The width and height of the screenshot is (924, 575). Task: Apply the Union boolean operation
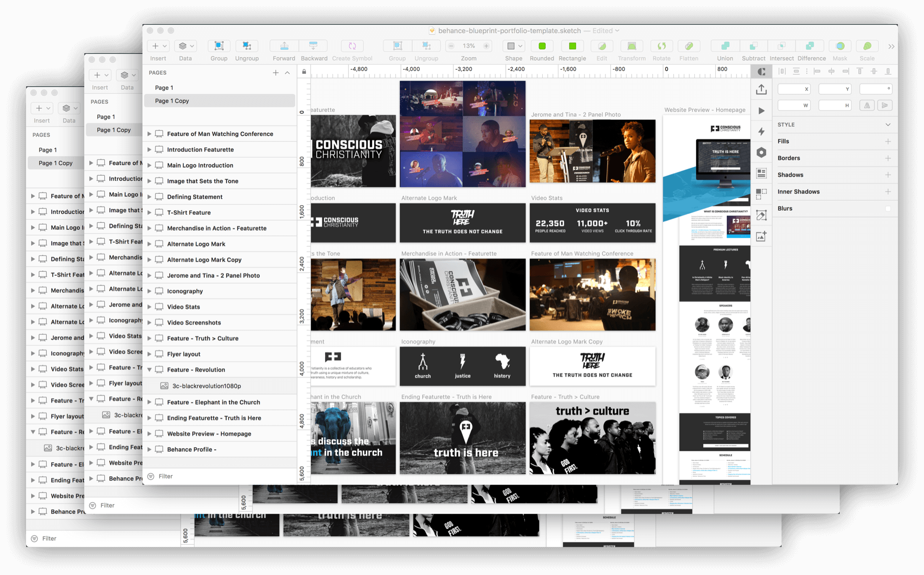725,46
